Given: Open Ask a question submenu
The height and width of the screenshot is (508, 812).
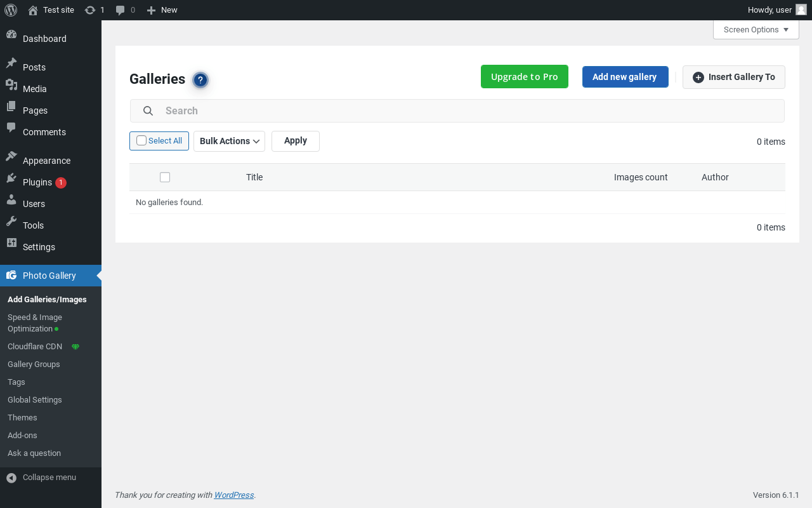Looking at the screenshot, I should (34, 453).
